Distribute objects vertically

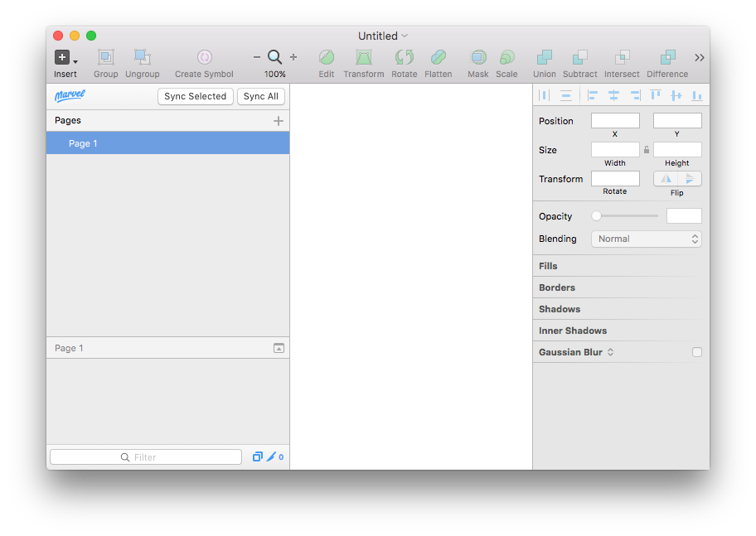566,95
